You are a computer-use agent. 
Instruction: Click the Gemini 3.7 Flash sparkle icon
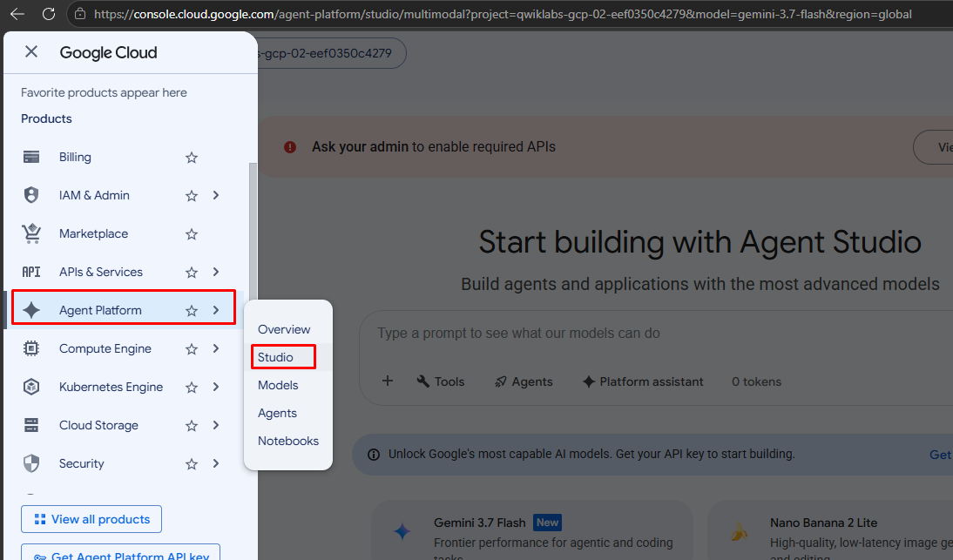coord(402,532)
